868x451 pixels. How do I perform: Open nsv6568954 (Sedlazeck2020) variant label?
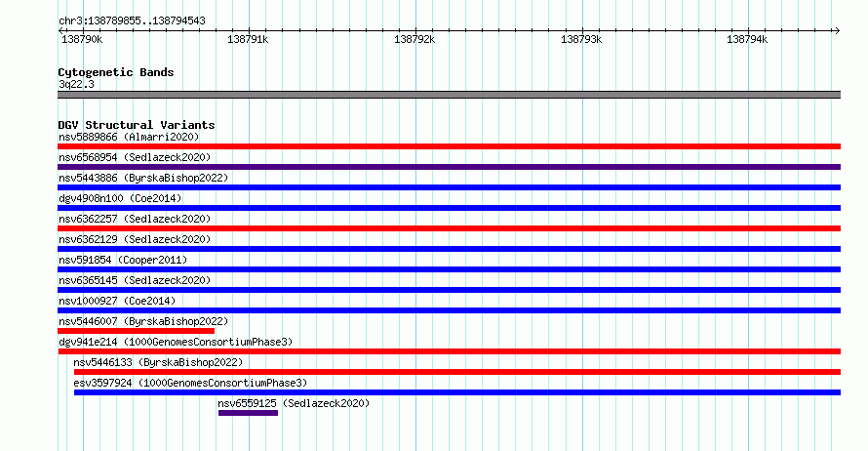point(135,157)
